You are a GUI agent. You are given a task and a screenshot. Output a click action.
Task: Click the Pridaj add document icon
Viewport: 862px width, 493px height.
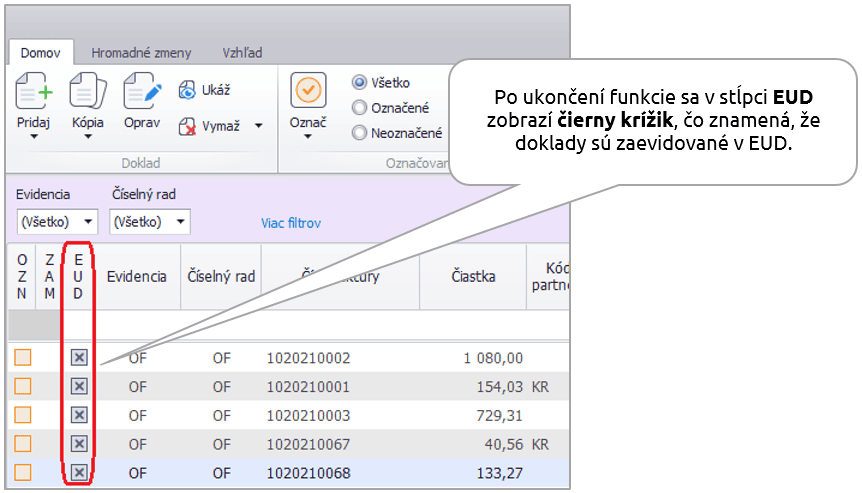[x=33, y=92]
